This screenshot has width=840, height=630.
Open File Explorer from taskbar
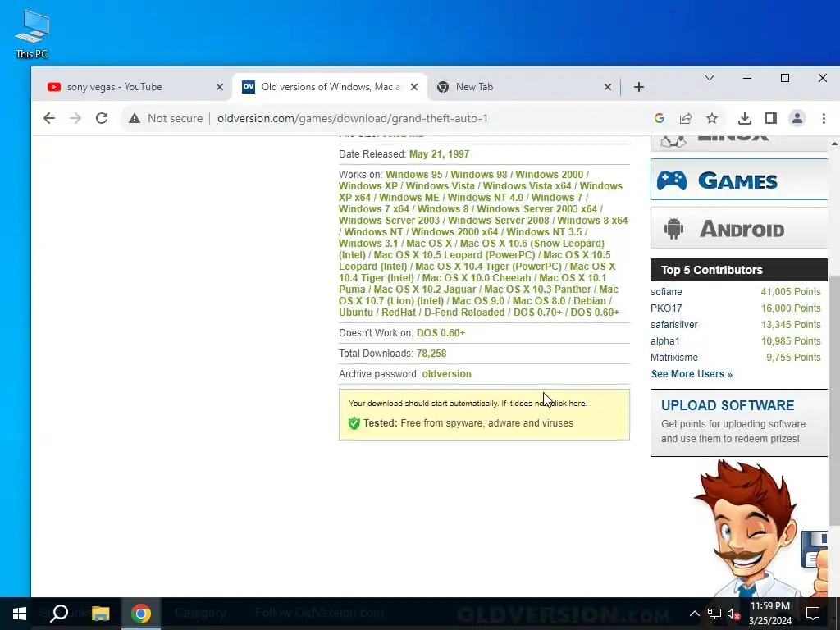100,614
